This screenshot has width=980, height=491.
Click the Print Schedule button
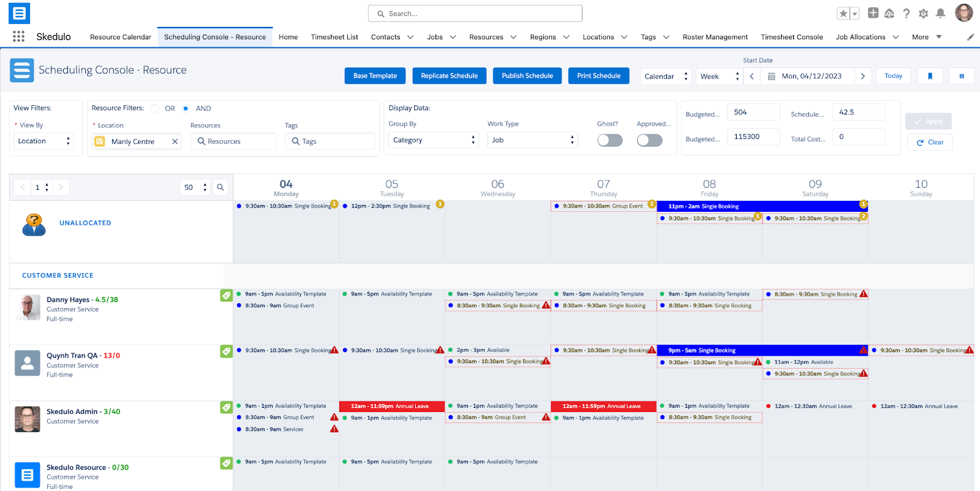point(598,76)
